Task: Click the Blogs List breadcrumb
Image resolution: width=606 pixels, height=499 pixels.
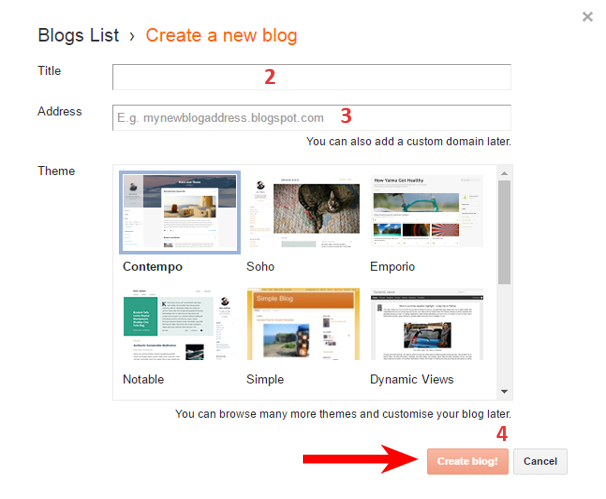Action: (78, 36)
